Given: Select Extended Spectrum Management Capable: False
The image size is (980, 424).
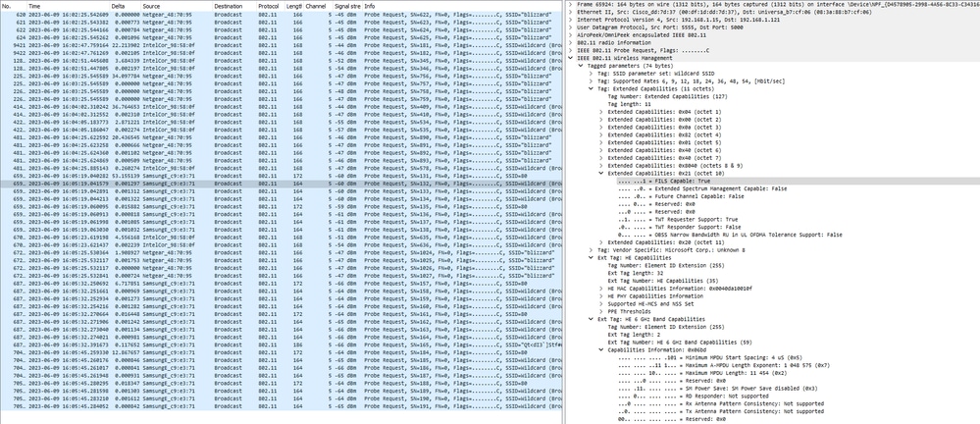Looking at the screenshot, I should [702, 188].
